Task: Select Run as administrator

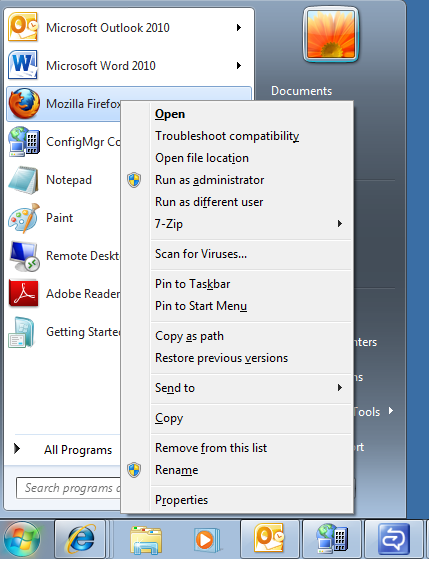Action: pos(209,180)
